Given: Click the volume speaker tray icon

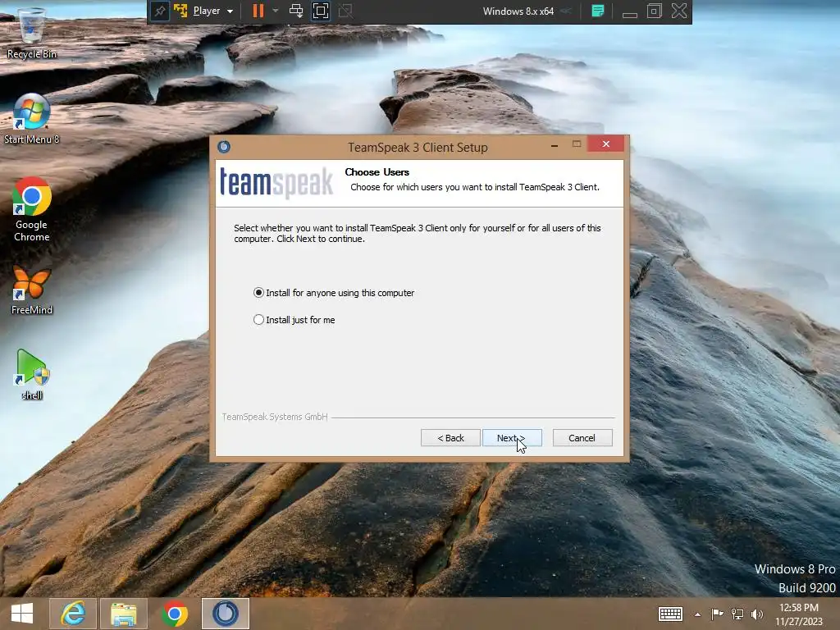Looking at the screenshot, I should click(757, 614).
